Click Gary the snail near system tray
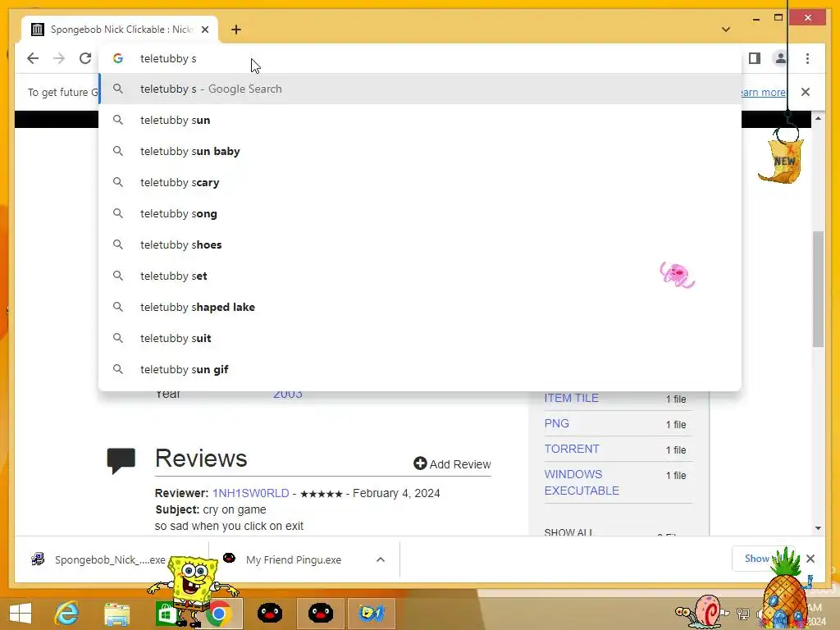The width and height of the screenshot is (840, 630). coord(702,610)
